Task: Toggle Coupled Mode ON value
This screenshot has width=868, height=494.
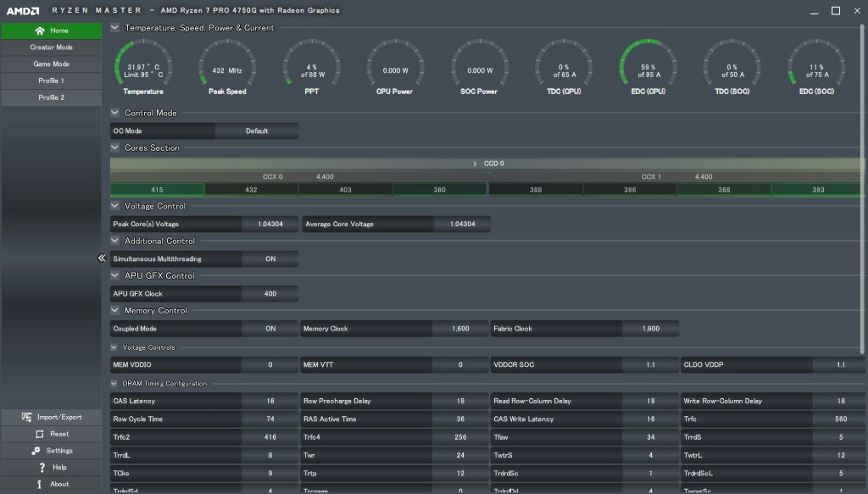Action: pyautogui.click(x=270, y=329)
